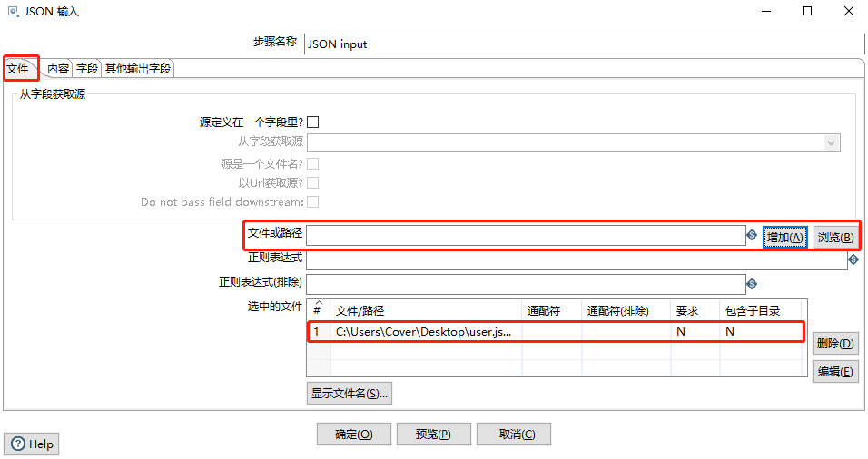Switch to the 内容 tab
868x459 pixels.
(x=58, y=69)
